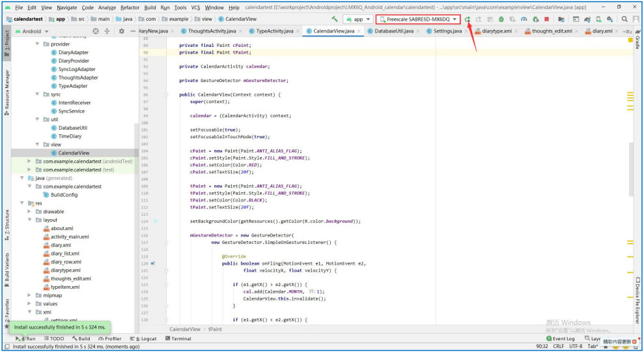
Task: Click tPaint in editor breadcrumb bar
Action: pyautogui.click(x=215, y=329)
